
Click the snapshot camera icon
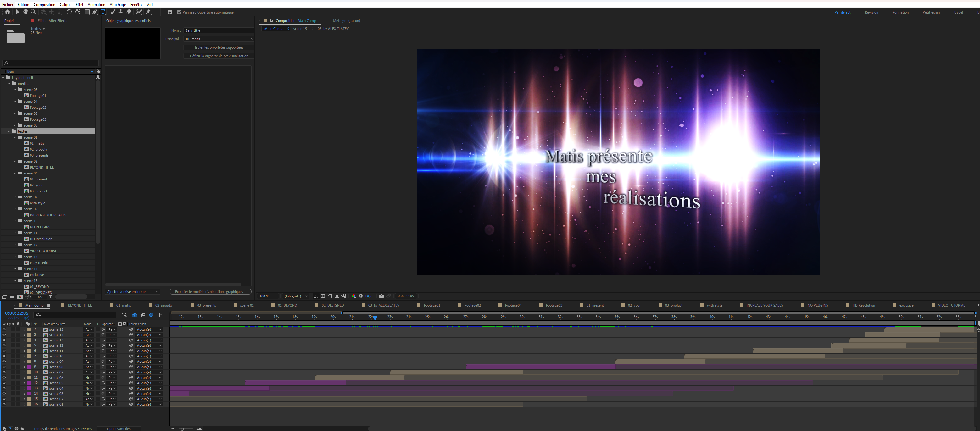(381, 296)
